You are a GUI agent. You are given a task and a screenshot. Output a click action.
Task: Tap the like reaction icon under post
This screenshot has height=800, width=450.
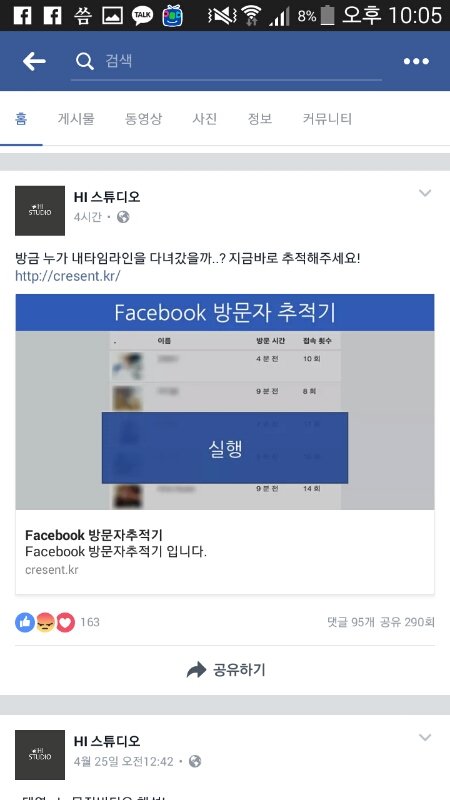pos(25,622)
